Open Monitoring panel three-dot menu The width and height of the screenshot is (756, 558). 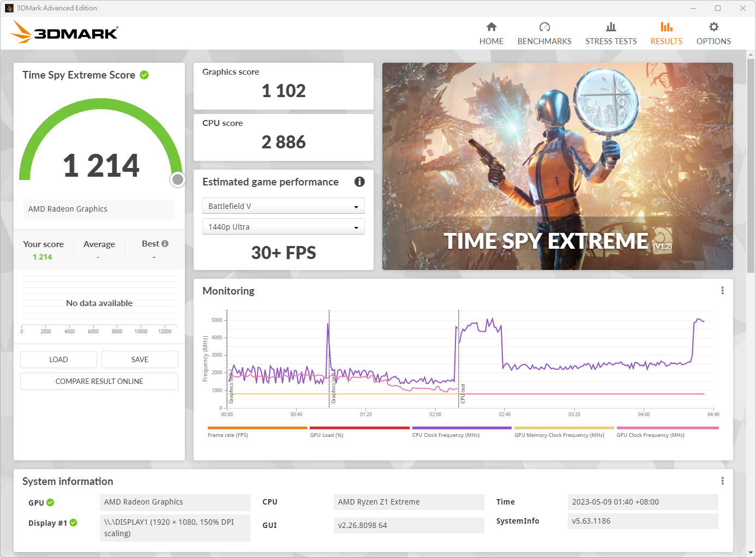pos(722,291)
